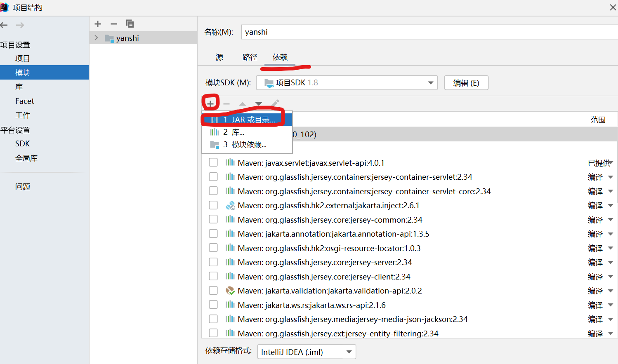Select row jakarta.ws.rs-api:2.1.6 text
Screen dimensions: 618x364
tap(311, 305)
